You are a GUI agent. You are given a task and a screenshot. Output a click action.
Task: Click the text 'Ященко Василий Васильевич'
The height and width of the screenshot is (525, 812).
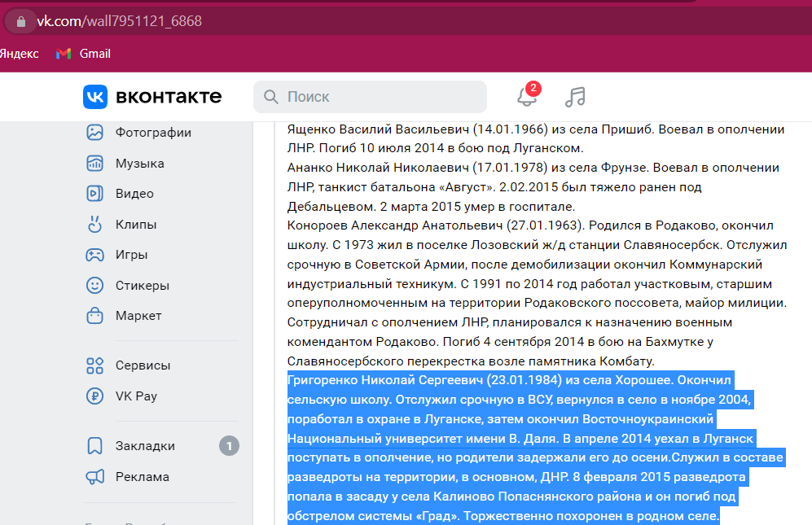(x=378, y=129)
